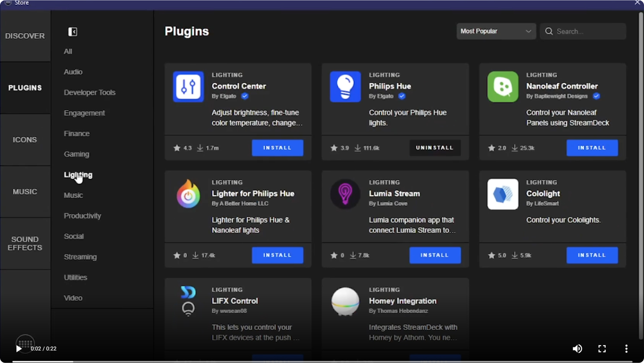Filter plugins by Audio
Image resolution: width=644 pixels, height=363 pixels.
pos(73,72)
